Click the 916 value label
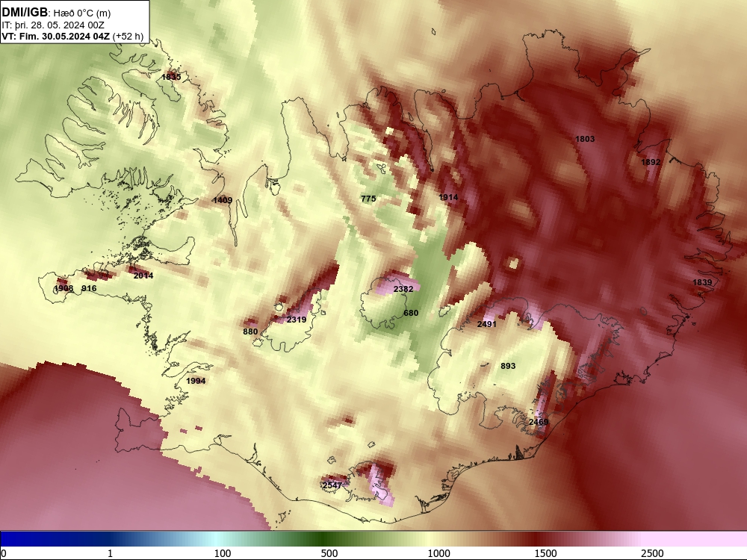Screen dimensions: 747x560 click(89, 288)
